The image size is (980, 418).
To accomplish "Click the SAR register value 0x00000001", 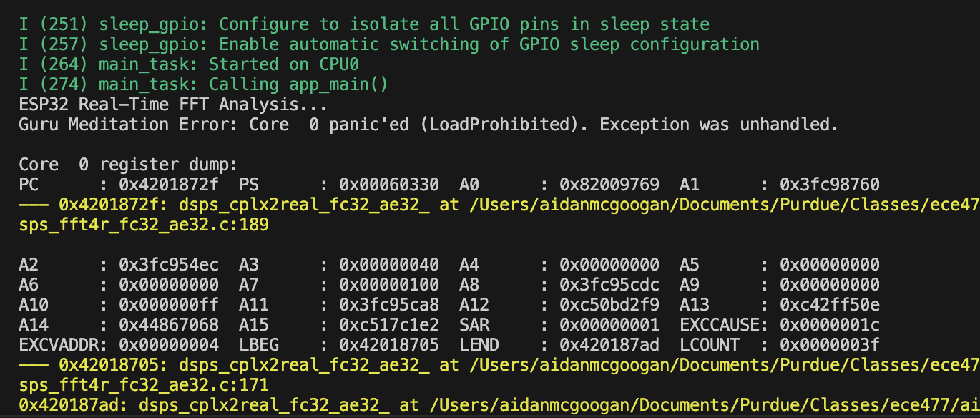I will (609, 325).
